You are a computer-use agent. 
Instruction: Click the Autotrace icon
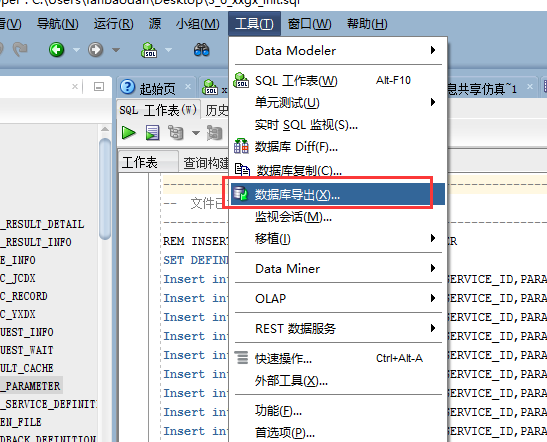click(x=214, y=133)
